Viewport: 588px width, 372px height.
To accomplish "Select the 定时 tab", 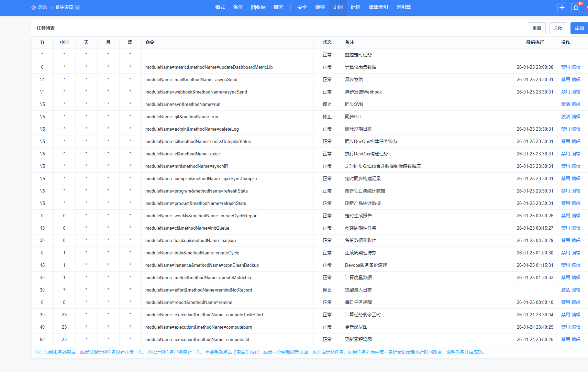I will click(338, 8).
